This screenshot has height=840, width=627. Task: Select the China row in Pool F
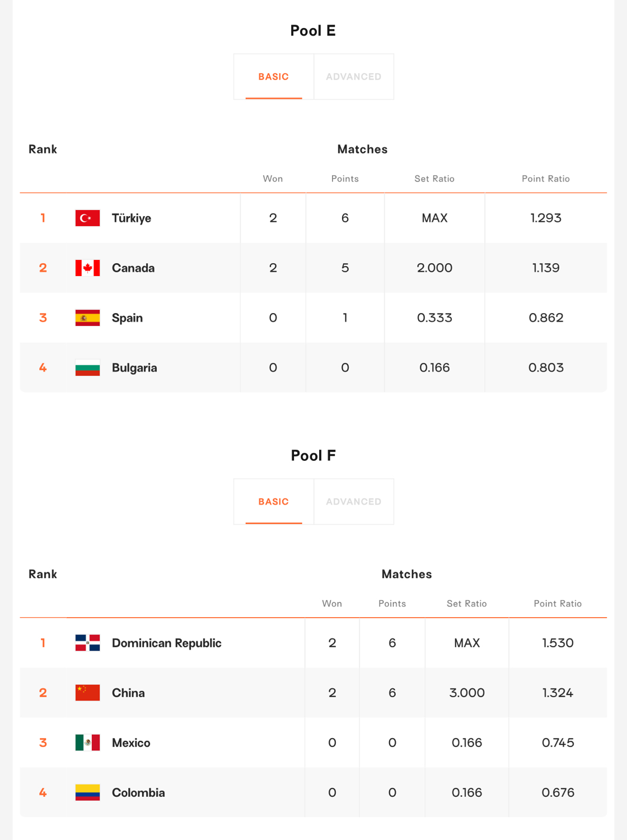pyautogui.click(x=313, y=693)
